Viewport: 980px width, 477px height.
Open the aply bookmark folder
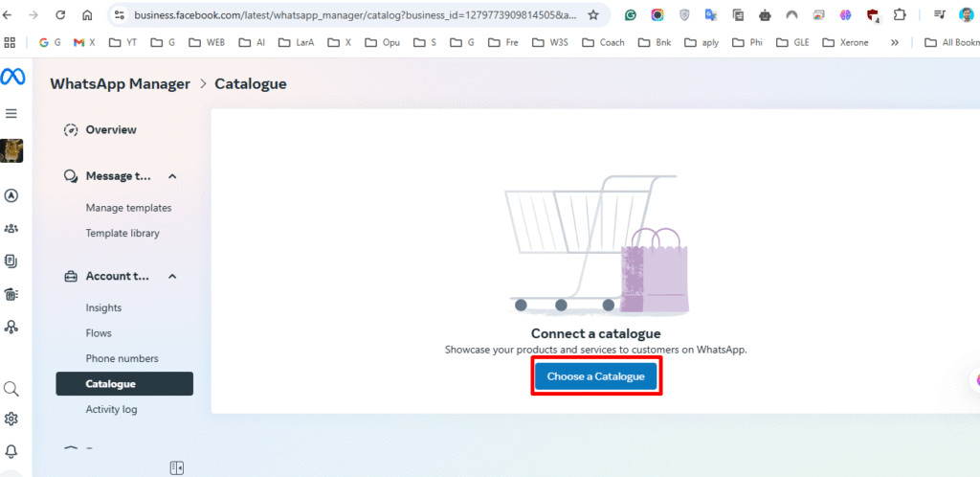[x=702, y=42]
